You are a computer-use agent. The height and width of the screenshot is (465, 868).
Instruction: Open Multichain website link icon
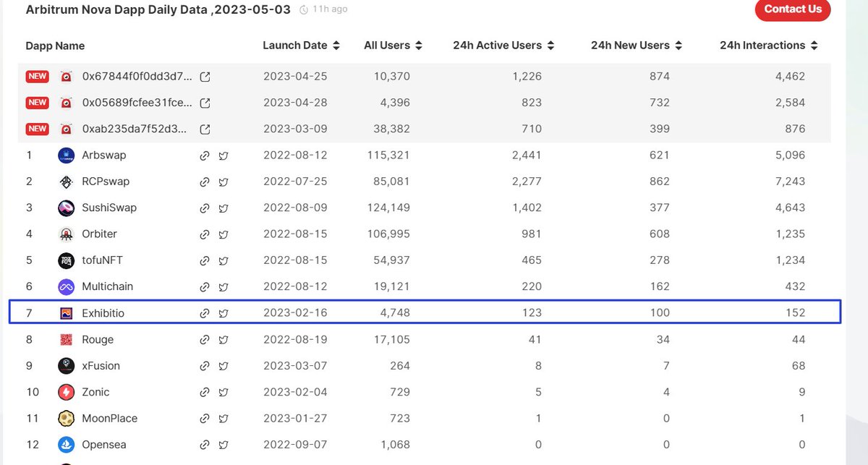coord(205,287)
